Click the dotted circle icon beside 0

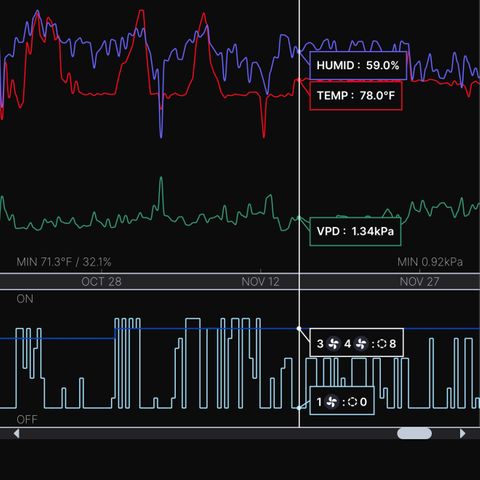tap(353, 402)
